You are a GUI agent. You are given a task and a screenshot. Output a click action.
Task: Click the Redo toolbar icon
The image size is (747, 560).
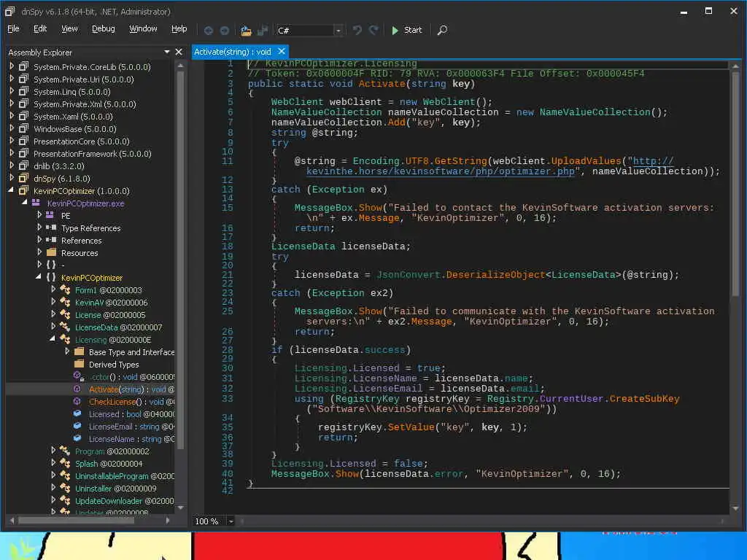(374, 30)
